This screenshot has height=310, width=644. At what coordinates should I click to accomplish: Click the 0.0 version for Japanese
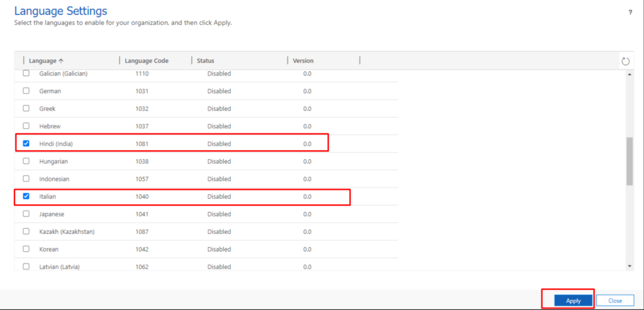point(307,214)
